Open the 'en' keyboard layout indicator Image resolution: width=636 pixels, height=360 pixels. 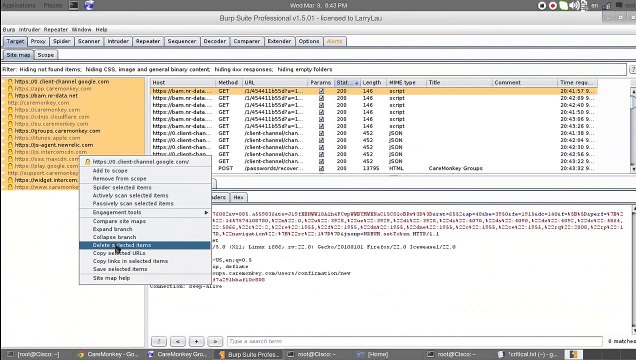[x=595, y=6]
